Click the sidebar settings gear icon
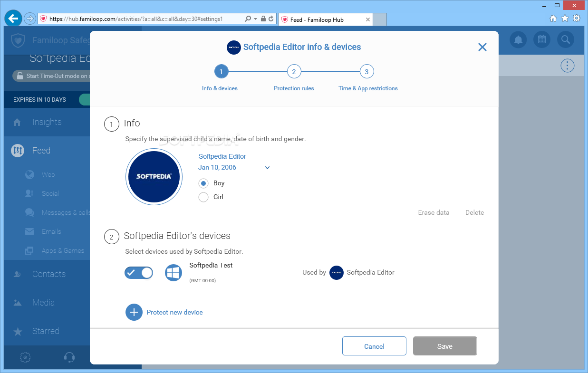 [x=25, y=357]
